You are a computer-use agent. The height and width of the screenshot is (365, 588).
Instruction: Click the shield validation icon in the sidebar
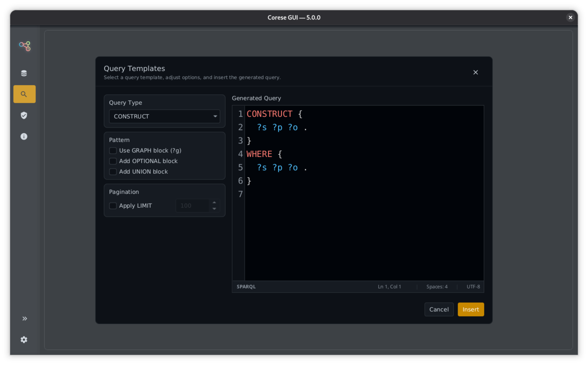pyautogui.click(x=24, y=115)
